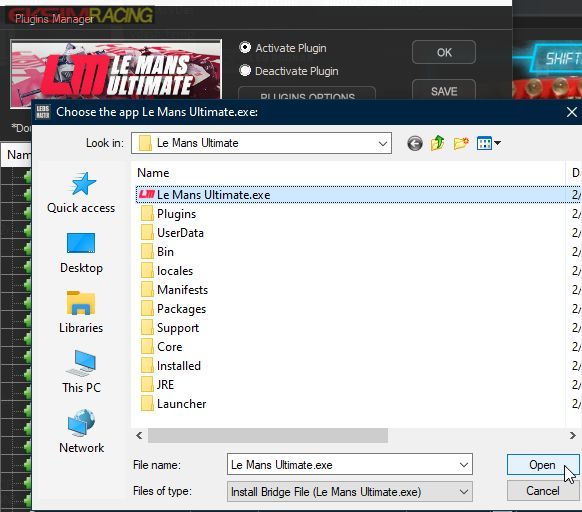This screenshot has height=512, width=582.
Task: Create a new folder icon
Action: 461,143
